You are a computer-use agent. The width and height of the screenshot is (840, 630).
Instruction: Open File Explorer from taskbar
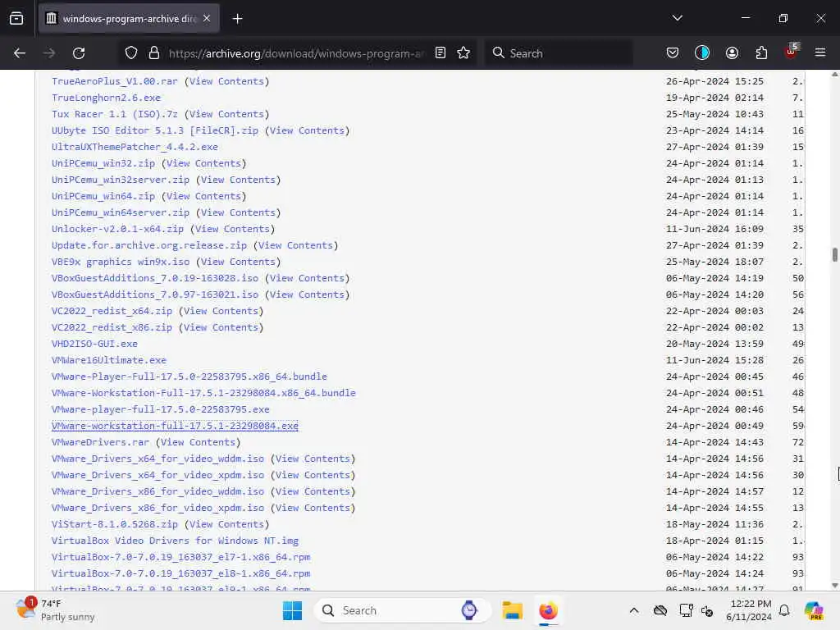coord(512,610)
